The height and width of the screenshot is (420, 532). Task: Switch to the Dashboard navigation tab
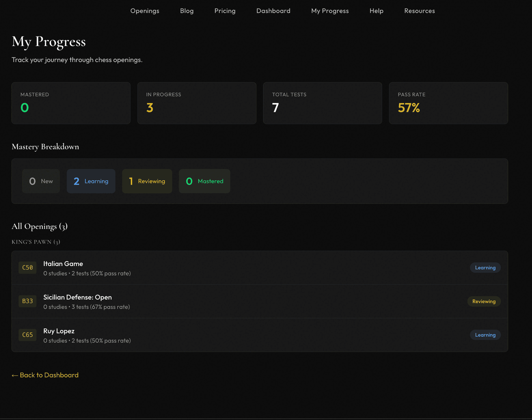pos(273,11)
